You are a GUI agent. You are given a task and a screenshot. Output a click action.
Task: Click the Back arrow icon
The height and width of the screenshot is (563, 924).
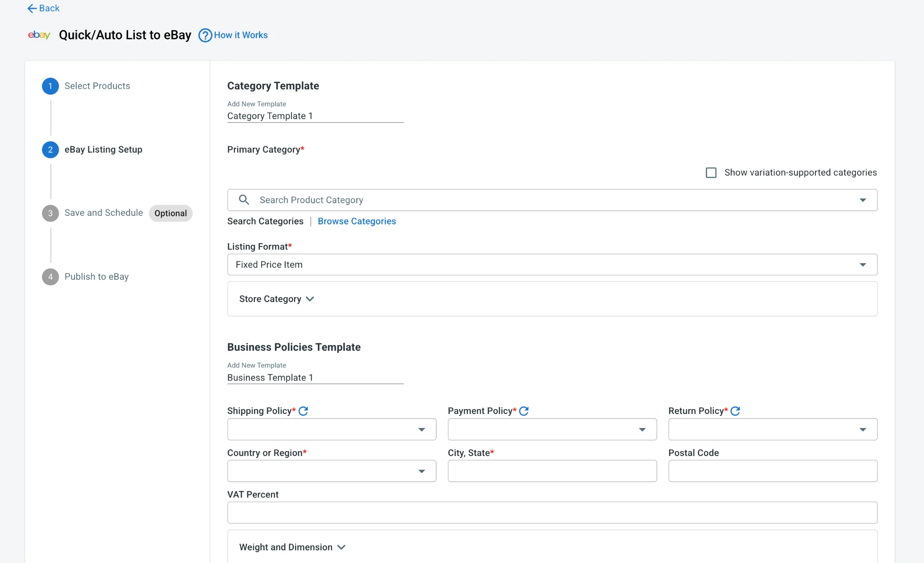click(x=32, y=8)
